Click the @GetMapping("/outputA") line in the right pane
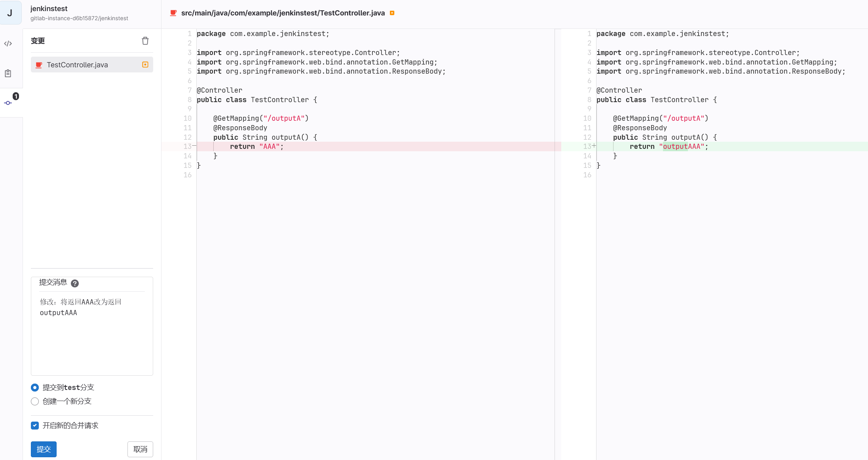 [661, 118]
